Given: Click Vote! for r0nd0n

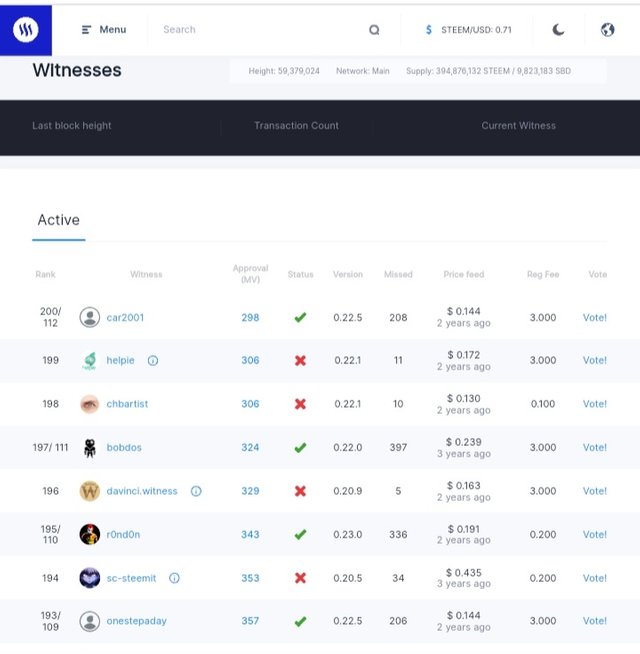Looking at the screenshot, I should pyautogui.click(x=595, y=535).
